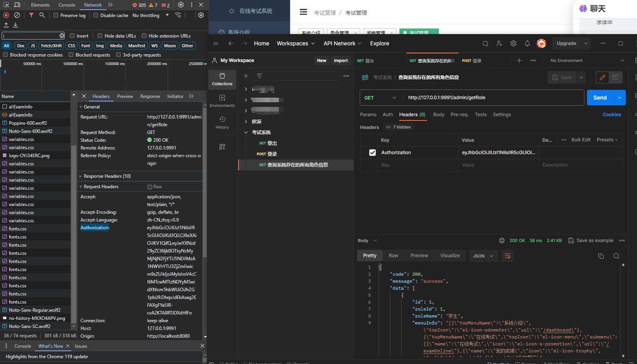Open Postman Environments sidebar
Image resolution: width=637 pixels, height=364 pixels.
click(x=222, y=101)
